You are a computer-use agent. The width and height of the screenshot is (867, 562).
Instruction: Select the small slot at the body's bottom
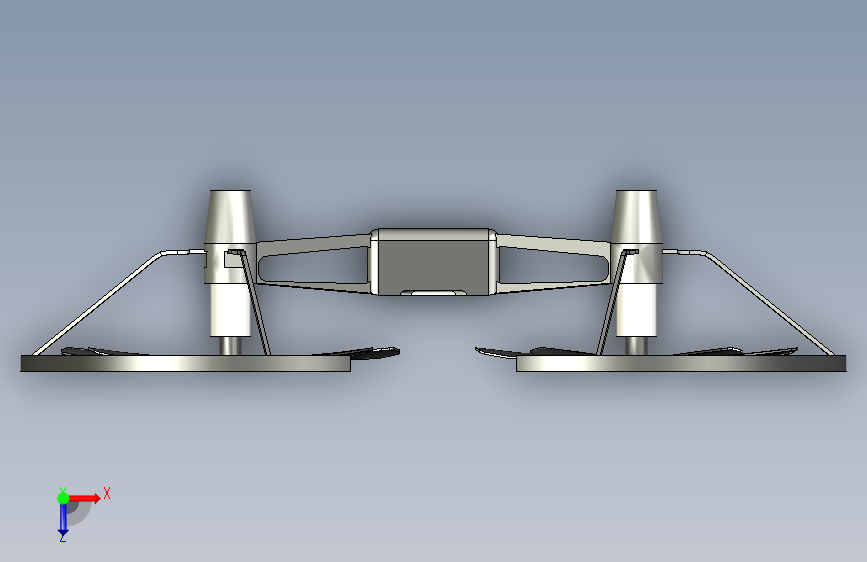tap(433, 293)
